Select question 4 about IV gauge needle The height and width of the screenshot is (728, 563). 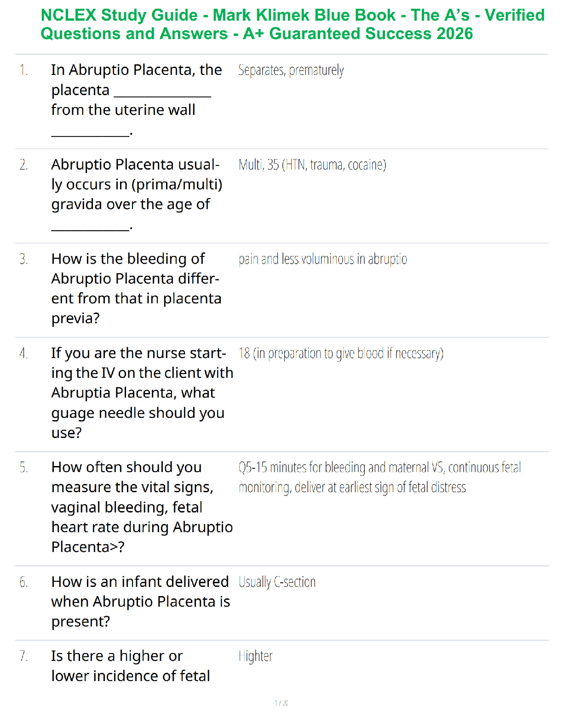click(142, 393)
